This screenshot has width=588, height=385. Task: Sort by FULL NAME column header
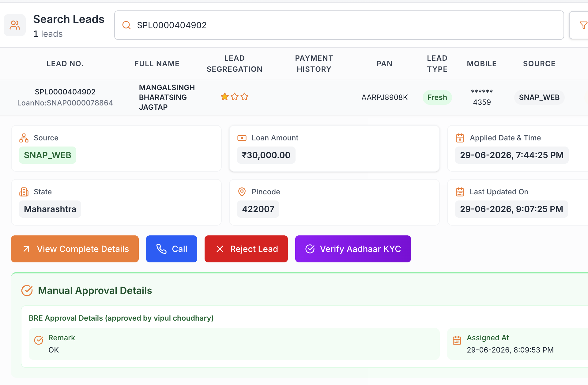(x=157, y=64)
